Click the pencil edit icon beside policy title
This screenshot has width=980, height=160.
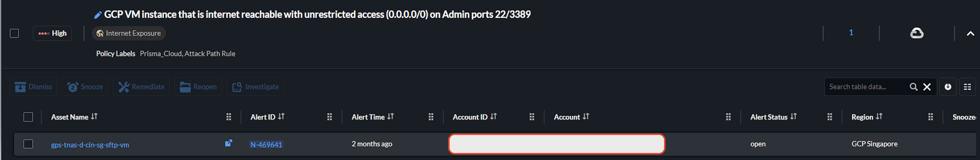click(x=98, y=15)
